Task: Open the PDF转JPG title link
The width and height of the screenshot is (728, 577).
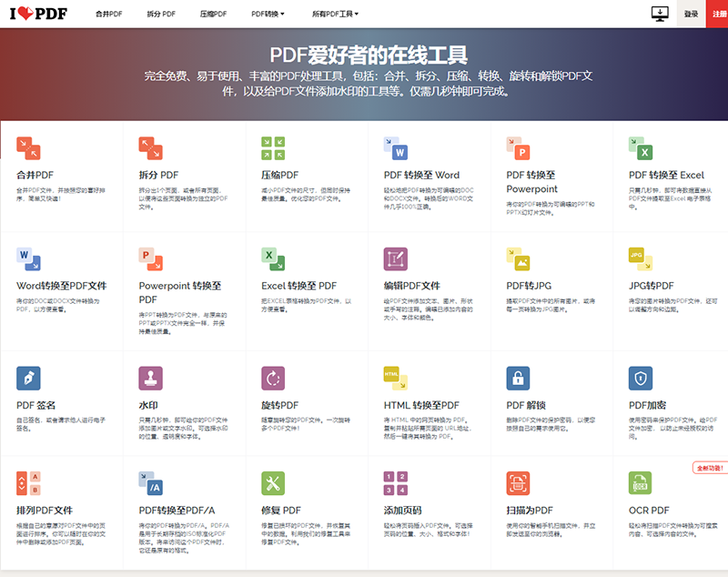Action: tap(529, 286)
